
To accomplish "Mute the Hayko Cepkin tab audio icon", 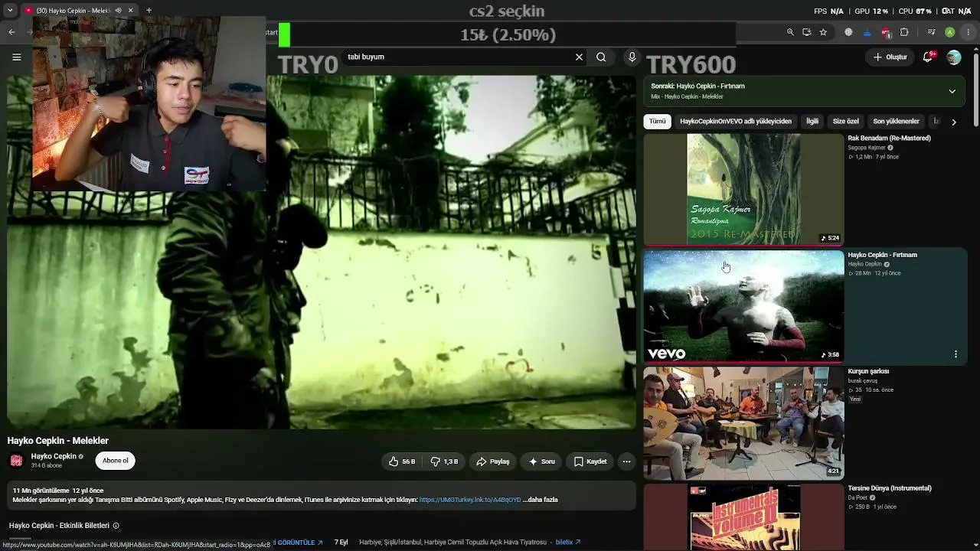I will [119, 11].
